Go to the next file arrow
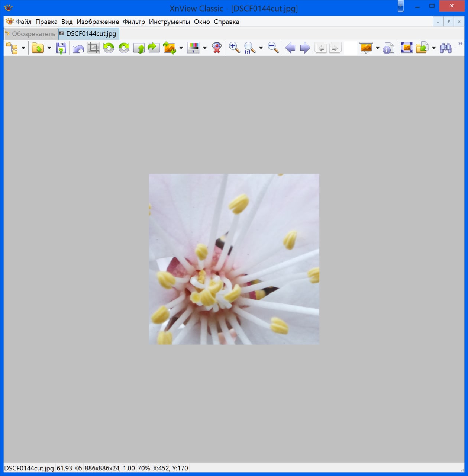The image size is (468, 476). [305, 48]
